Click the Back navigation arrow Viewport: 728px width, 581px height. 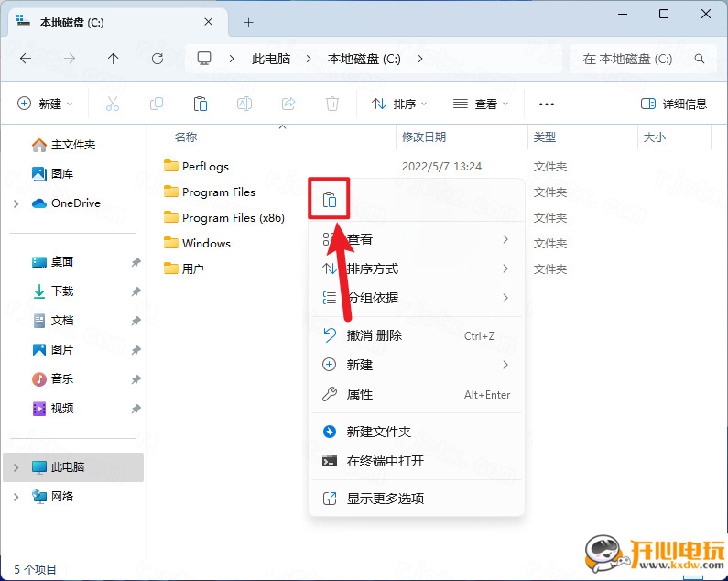(x=26, y=59)
